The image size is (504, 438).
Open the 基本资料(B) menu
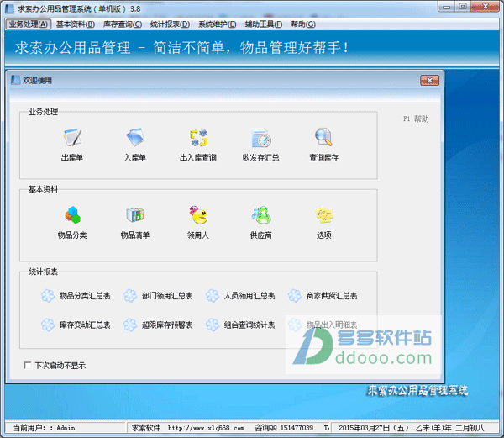point(76,24)
